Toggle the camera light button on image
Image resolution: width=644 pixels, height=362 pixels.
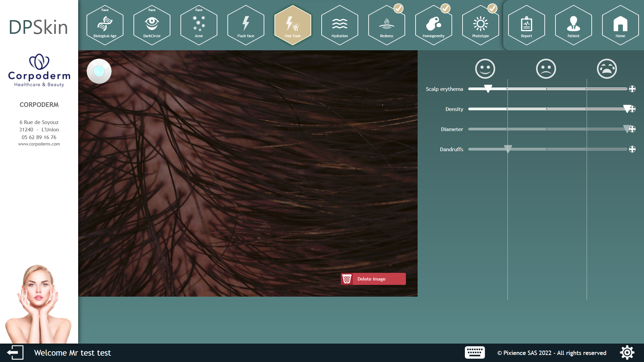(x=99, y=71)
